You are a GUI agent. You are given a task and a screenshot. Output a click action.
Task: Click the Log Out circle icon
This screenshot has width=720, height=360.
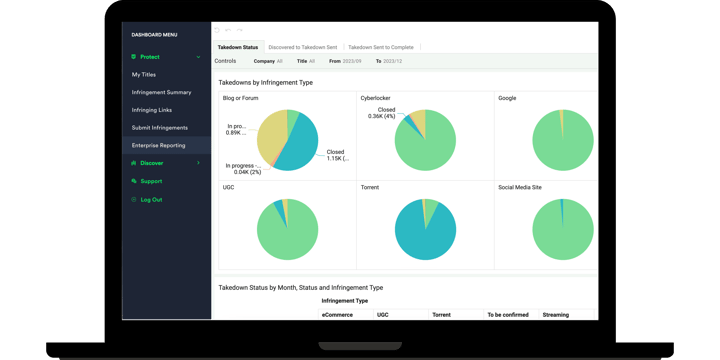[x=134, y=200]
